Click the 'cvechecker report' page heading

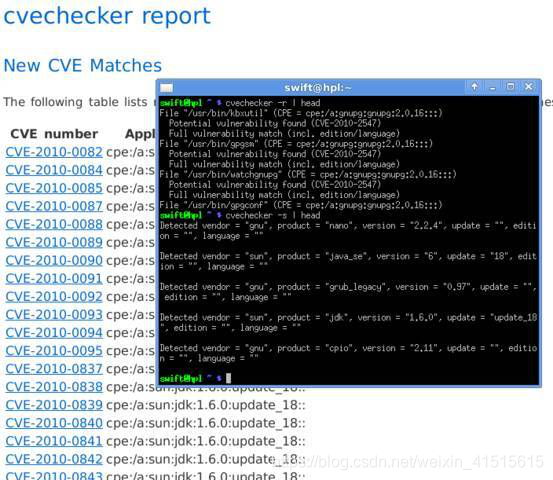click(x=107, y=16)
